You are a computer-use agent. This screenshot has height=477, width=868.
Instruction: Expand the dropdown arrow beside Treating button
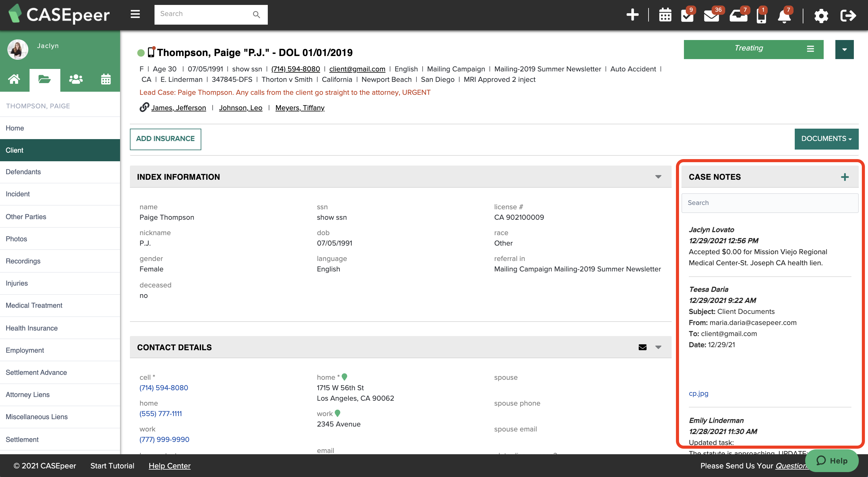844,49
